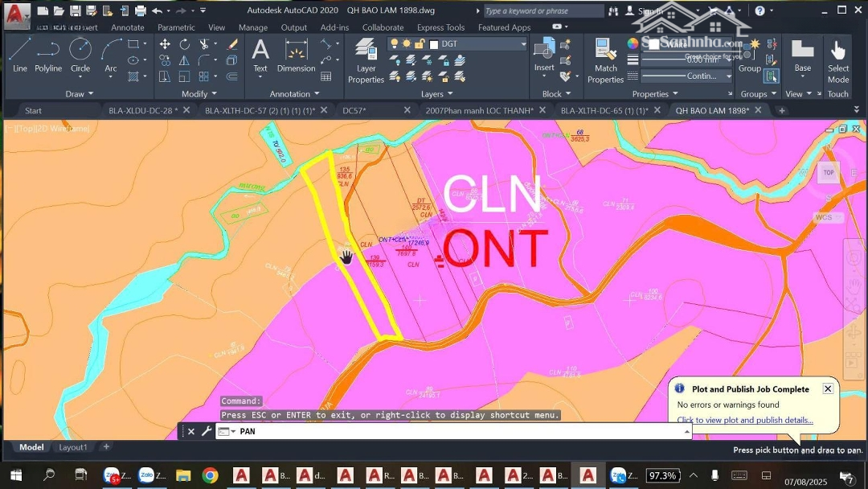Choose the Polyline tool
This screenshot has width=868, height=489.
coord(48,55)
